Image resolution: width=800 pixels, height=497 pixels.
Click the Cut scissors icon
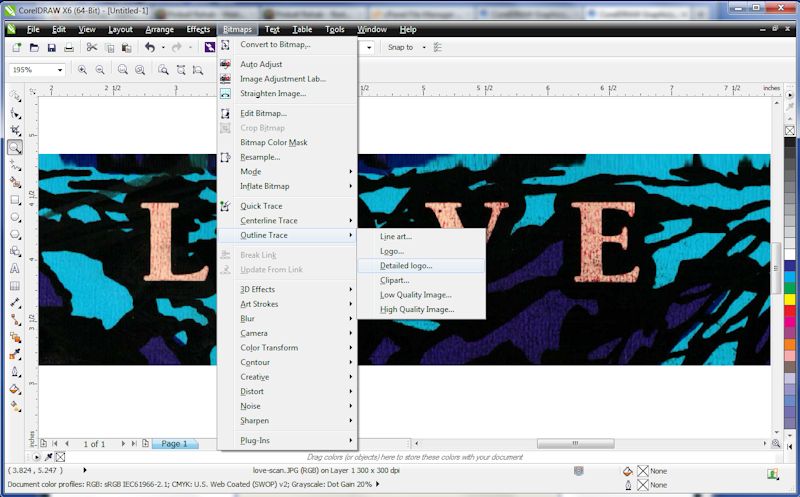coord(92,47)
